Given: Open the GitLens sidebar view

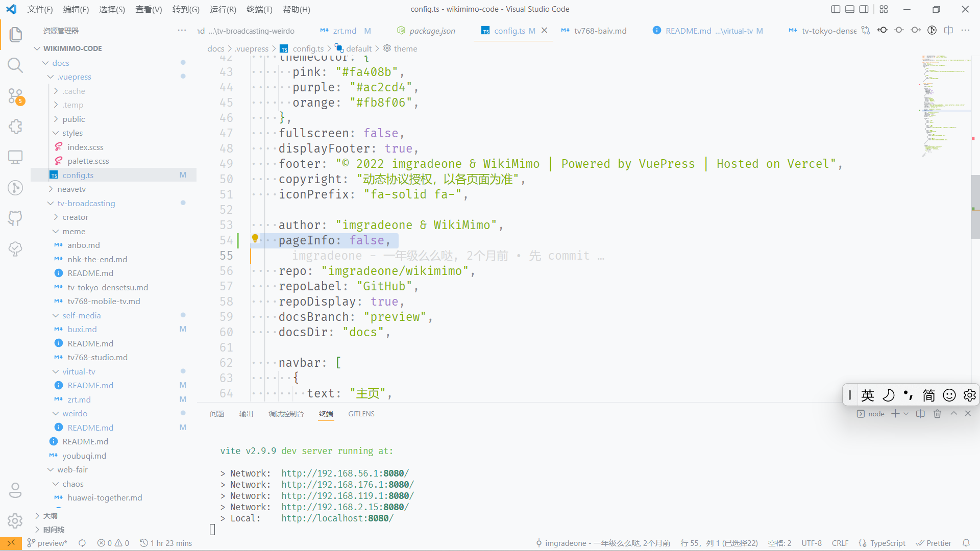Looking at the screenshot, I should [15, 188].
